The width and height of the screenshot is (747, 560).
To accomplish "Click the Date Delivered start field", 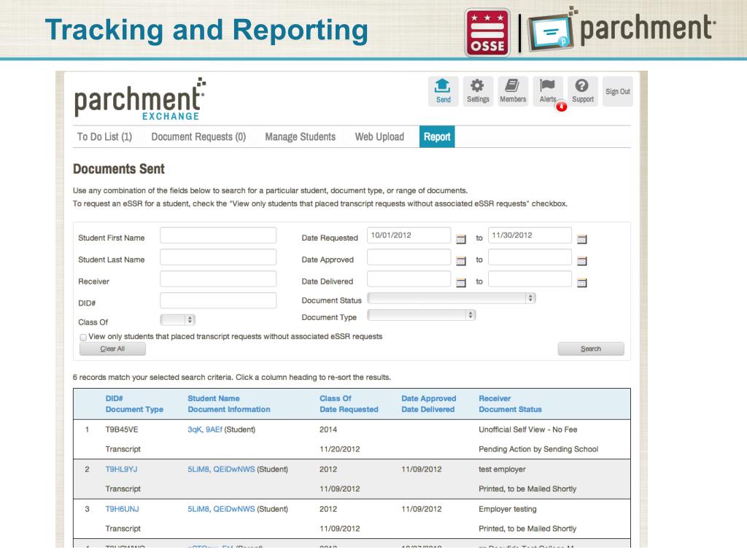I will 409,279.
